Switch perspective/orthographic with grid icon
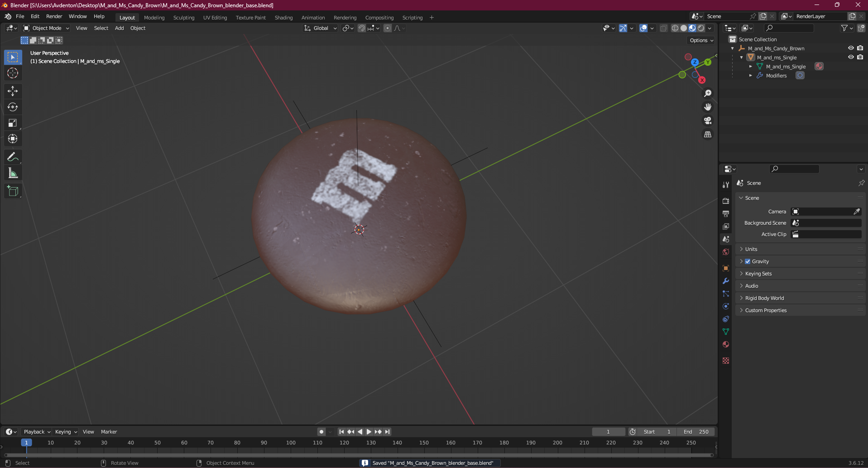Screen dimensions: 868x468 [708, 135]
